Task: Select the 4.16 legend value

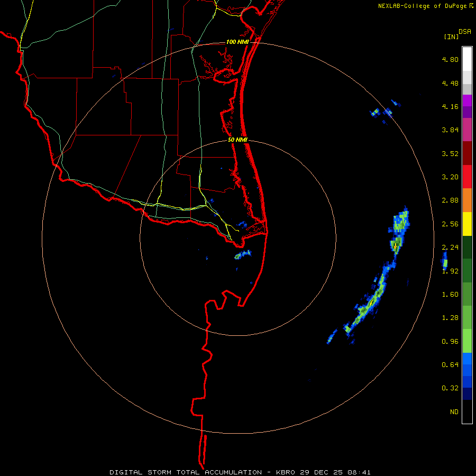Action: pyautogui.click(x=450, y=106)
